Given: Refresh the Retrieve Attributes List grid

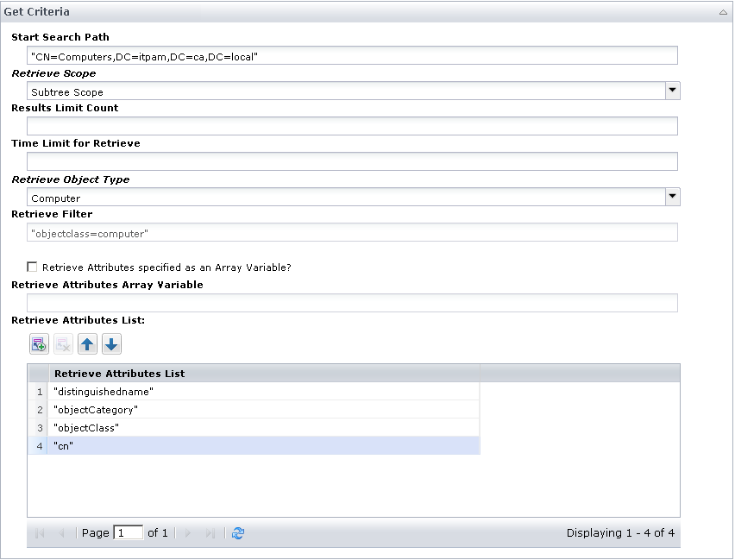Looking at the screenshot, I should pyautogui.click(x=236, y=532).
